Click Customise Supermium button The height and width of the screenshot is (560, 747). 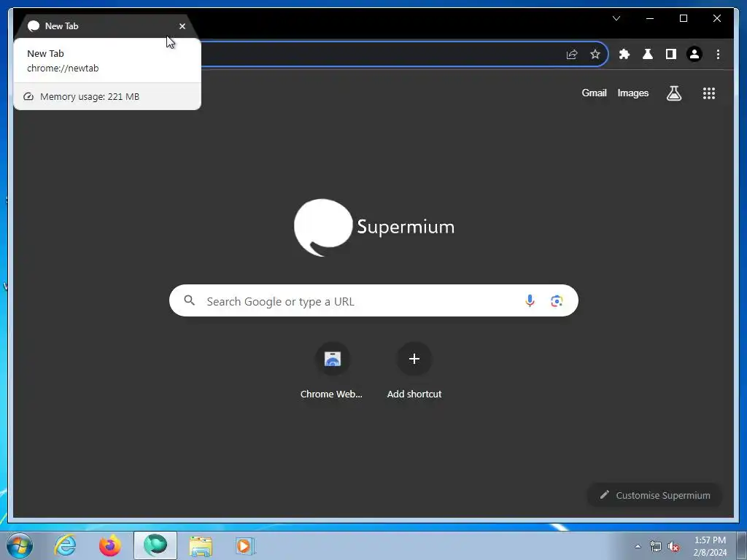(654, 495)
